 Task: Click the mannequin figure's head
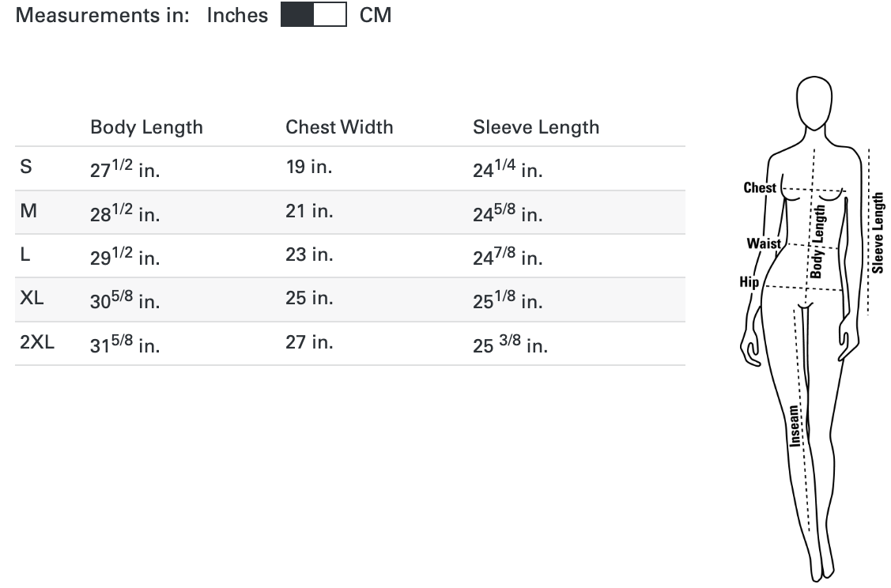[814, 103]
